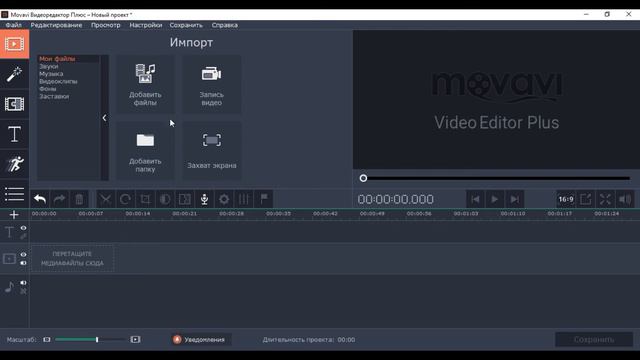
Task: Open the Transitions panel icon
Action: coord(14,104)
